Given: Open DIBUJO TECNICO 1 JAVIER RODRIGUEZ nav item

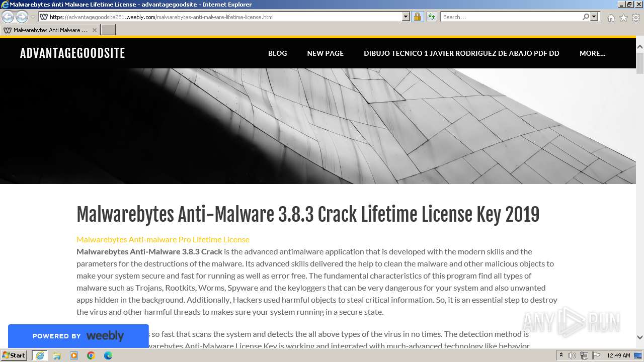Looking at the screenshot, I should pos(461,53).
